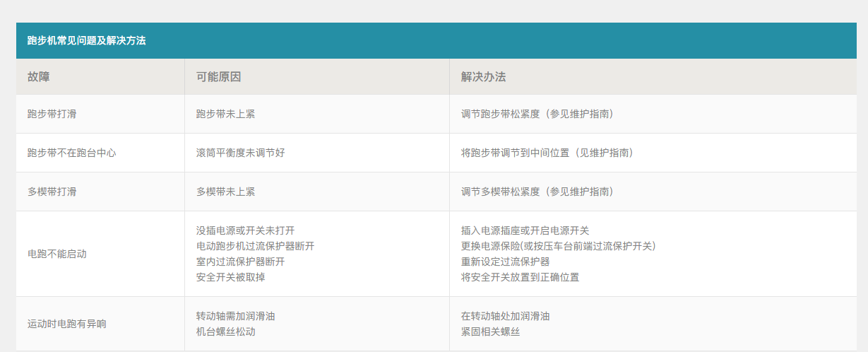This screenshot has width=868, height=352.
Task: Select the 电跑不能启动 fault cell
Action: [57, 254]
